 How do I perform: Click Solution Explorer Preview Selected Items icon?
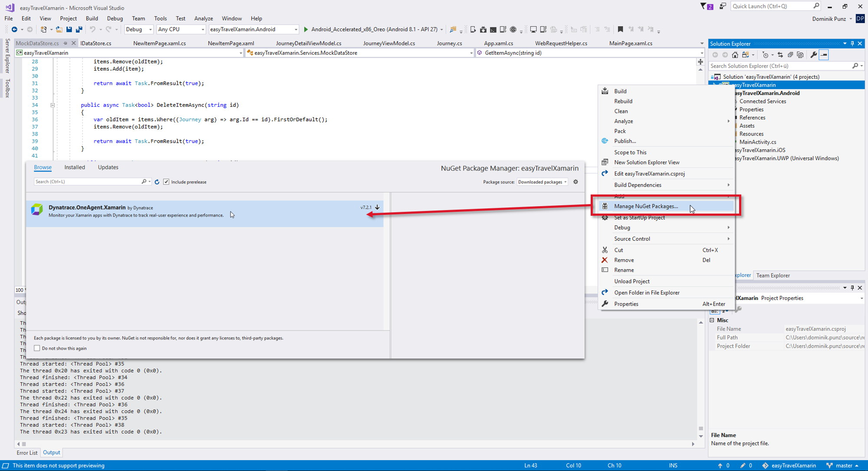824,55
